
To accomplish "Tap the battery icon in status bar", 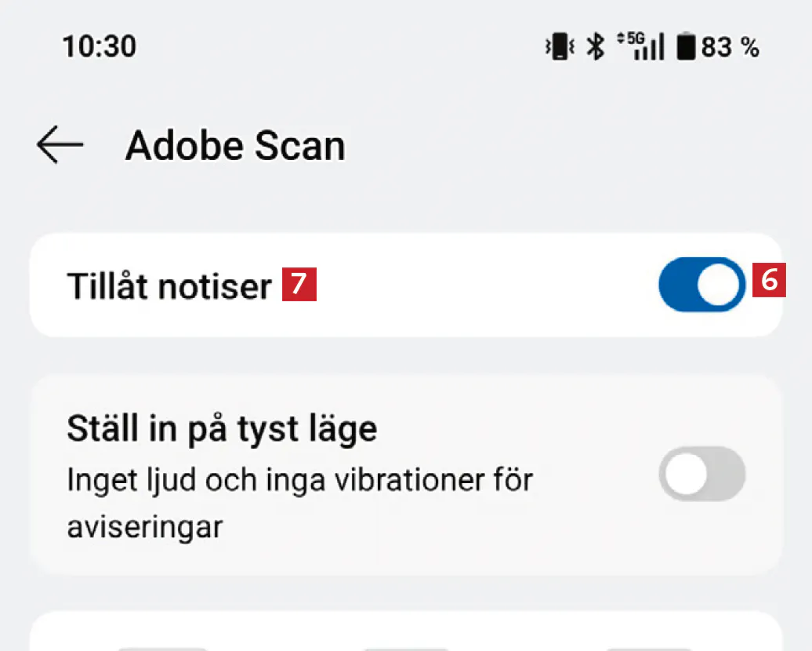I will coord(687,48).
